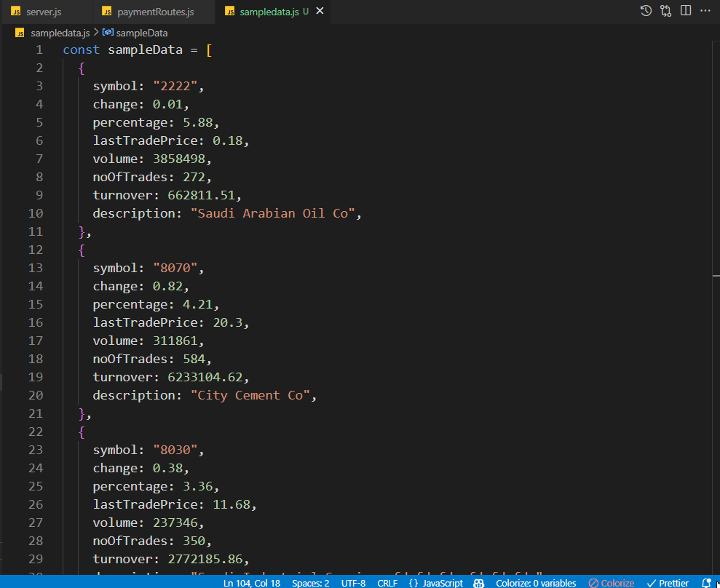This screenshot has width=720, height=588.
Task: Toggle the Colorize status button
Action: coord(612,583)
